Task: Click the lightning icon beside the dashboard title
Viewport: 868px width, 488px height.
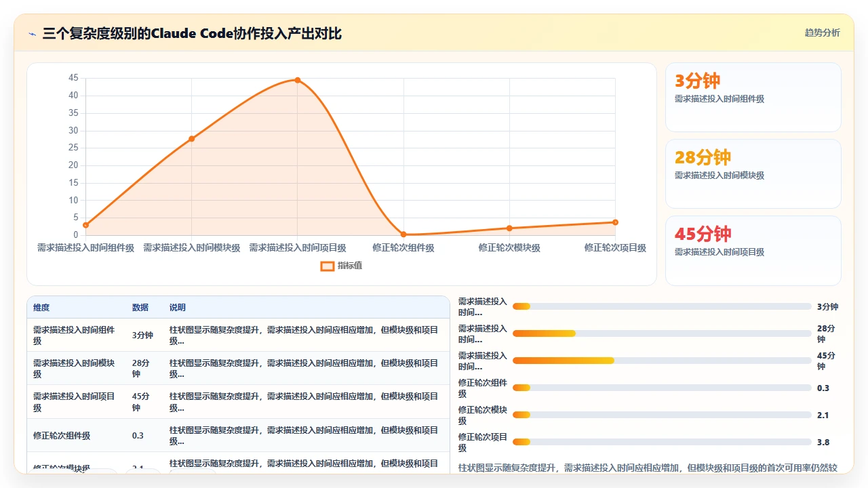Action: tap(32, 33)
